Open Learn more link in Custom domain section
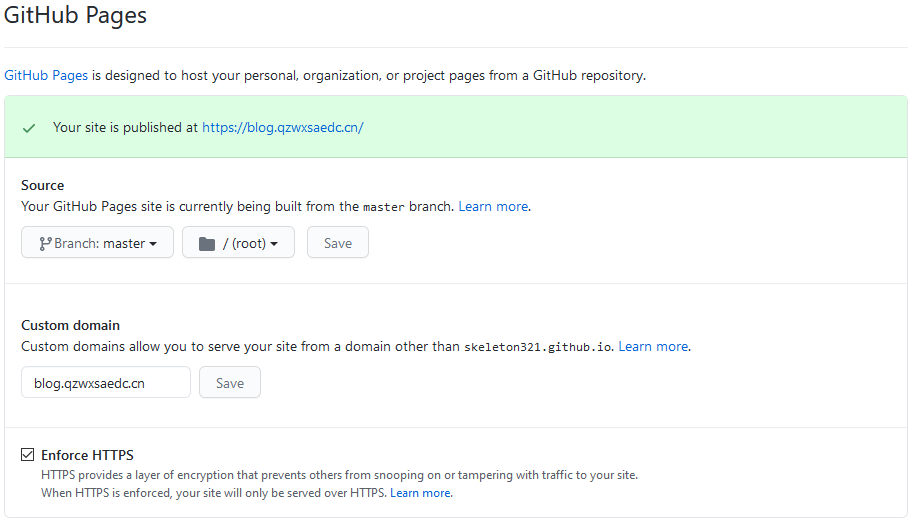916x523 pixels. point(653,346)
